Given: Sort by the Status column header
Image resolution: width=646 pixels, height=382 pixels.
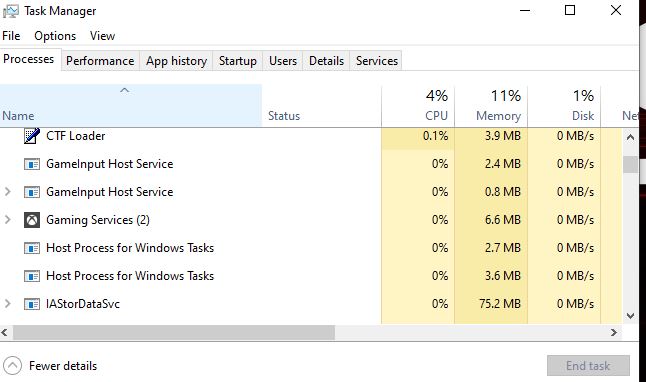Looking at the screenshot, I should click(x=321, y=106).
